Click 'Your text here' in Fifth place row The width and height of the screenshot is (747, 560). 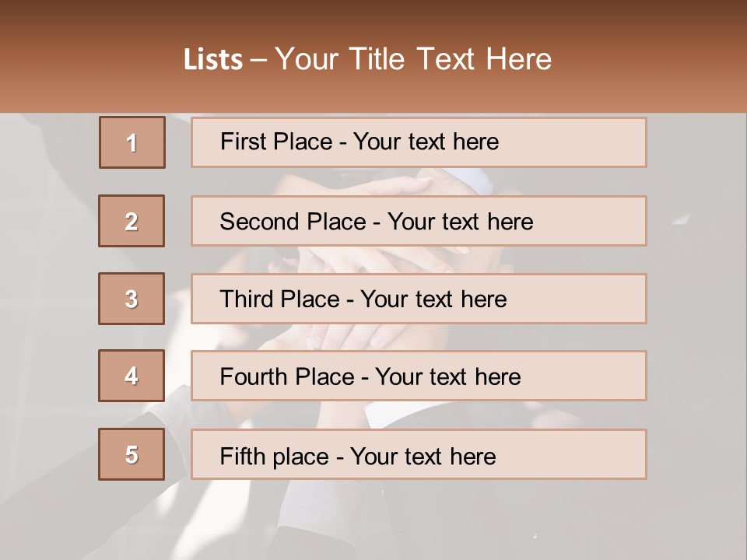click(423, 456)
